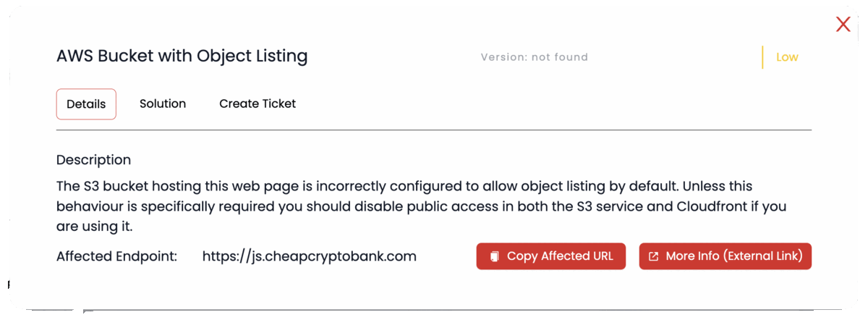Click the "not found" version value

click(x=560, y=57)
